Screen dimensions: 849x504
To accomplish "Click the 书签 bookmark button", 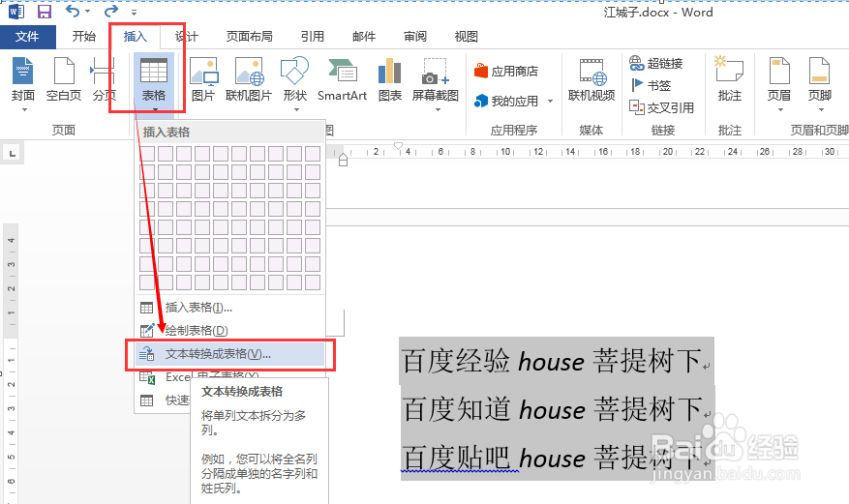I will click(x=652, y=85).
